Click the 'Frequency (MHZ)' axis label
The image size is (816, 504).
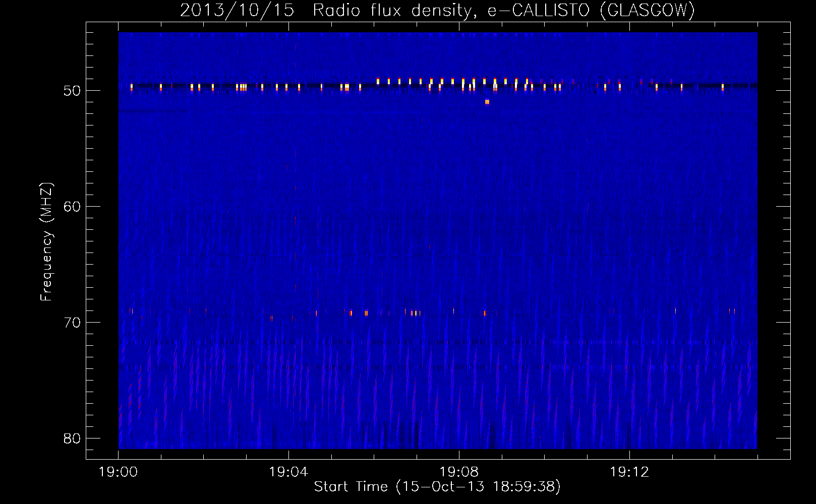point(46,242)
